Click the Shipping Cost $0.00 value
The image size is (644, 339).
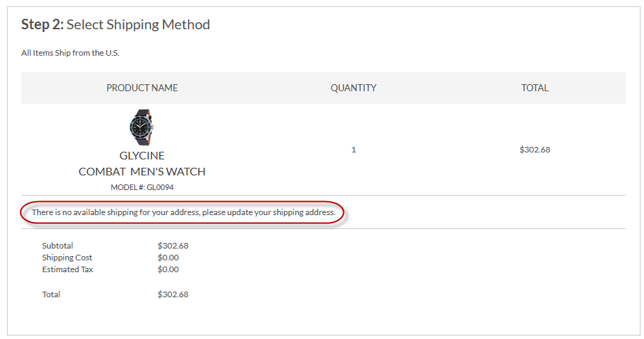click(168, 258)
